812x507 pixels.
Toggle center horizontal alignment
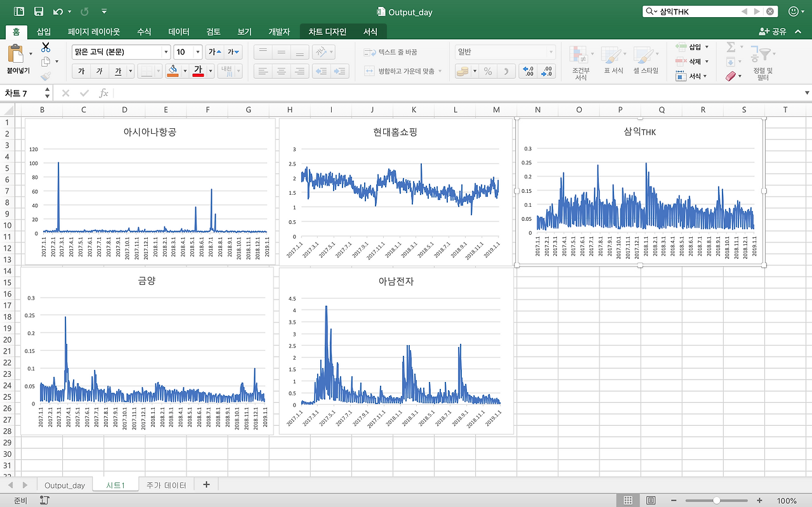tap(282, 71)
